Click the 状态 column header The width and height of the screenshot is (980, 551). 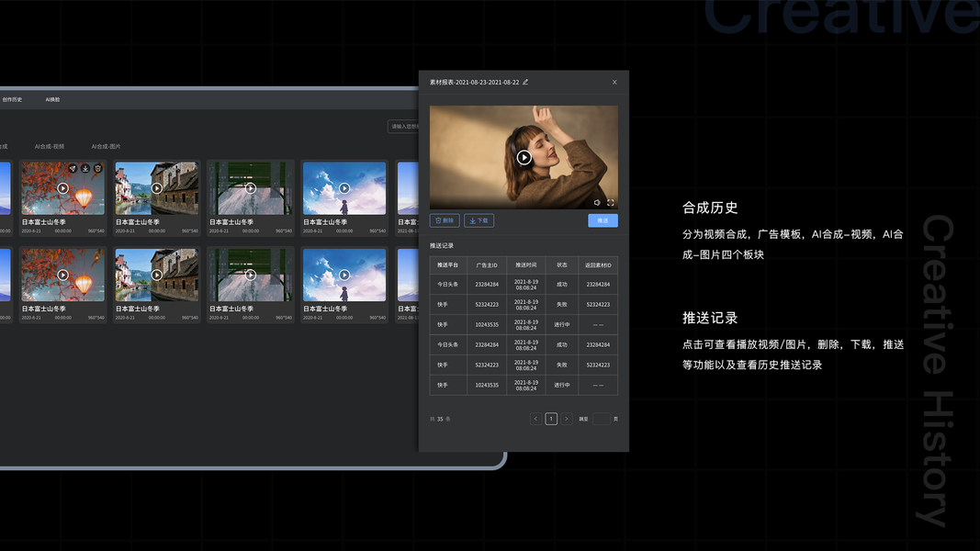(562, 264)
